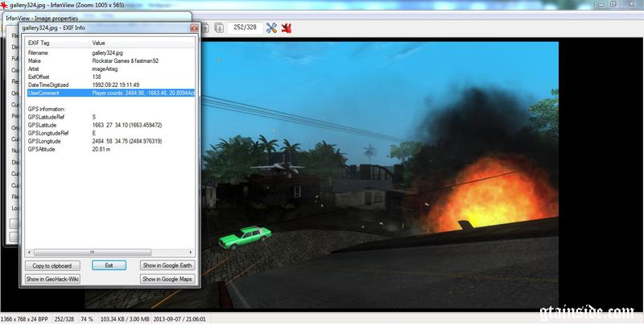Click Show in Google Earth
The width and height of the screenshot is (644, 324).
(167, 265)
